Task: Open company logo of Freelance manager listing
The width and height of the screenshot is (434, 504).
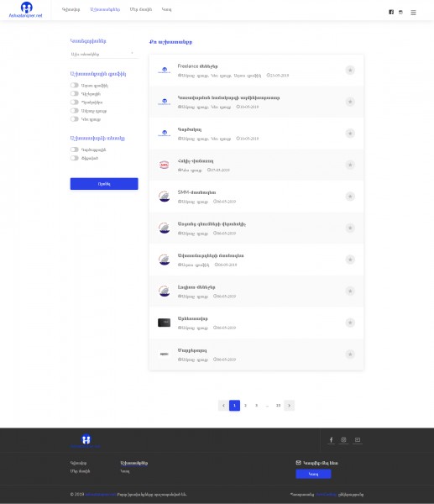Action: (x=165, y=70)
